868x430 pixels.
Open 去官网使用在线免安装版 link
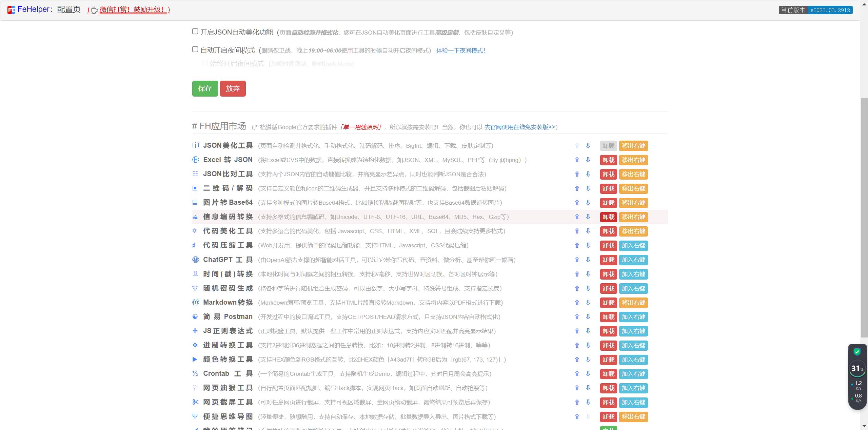tap(519, 127)
